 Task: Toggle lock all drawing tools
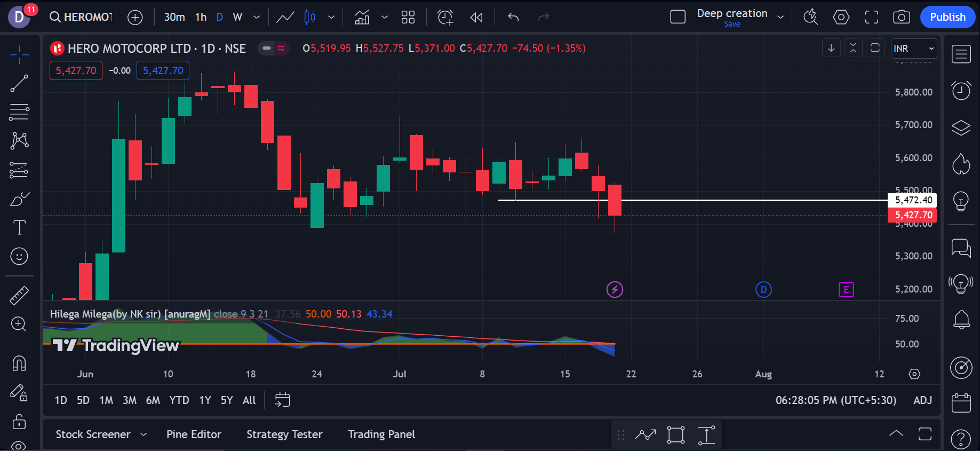(x=19, y=422)
